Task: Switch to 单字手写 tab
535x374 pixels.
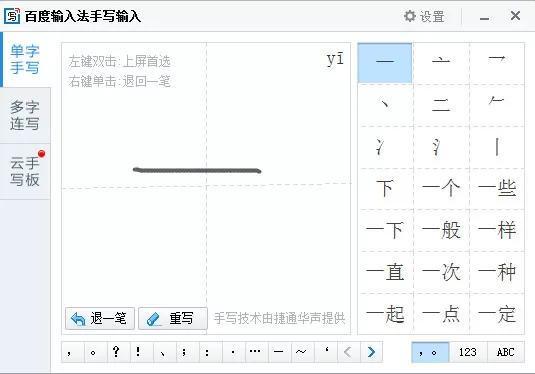Action: click(25, 59)
